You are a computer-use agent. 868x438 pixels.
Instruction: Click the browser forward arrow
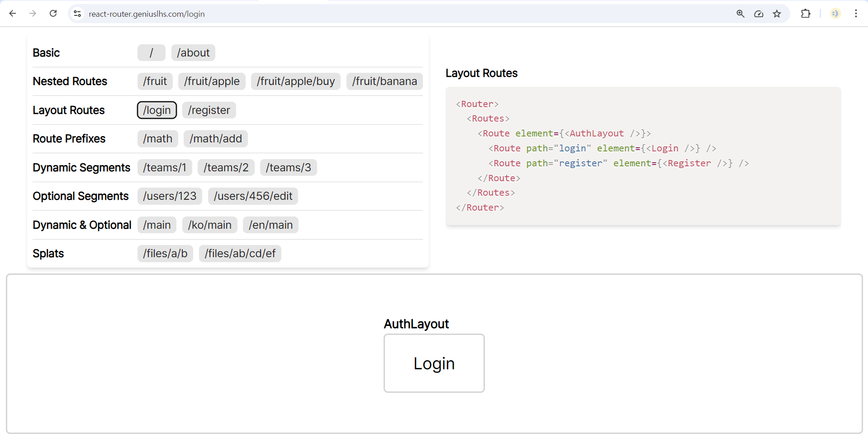(33, 14)
